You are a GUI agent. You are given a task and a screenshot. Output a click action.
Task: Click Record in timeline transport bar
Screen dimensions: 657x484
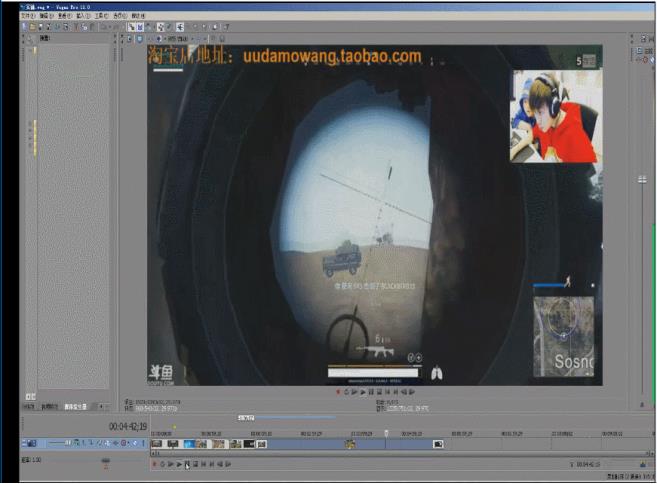pos(154,464)
